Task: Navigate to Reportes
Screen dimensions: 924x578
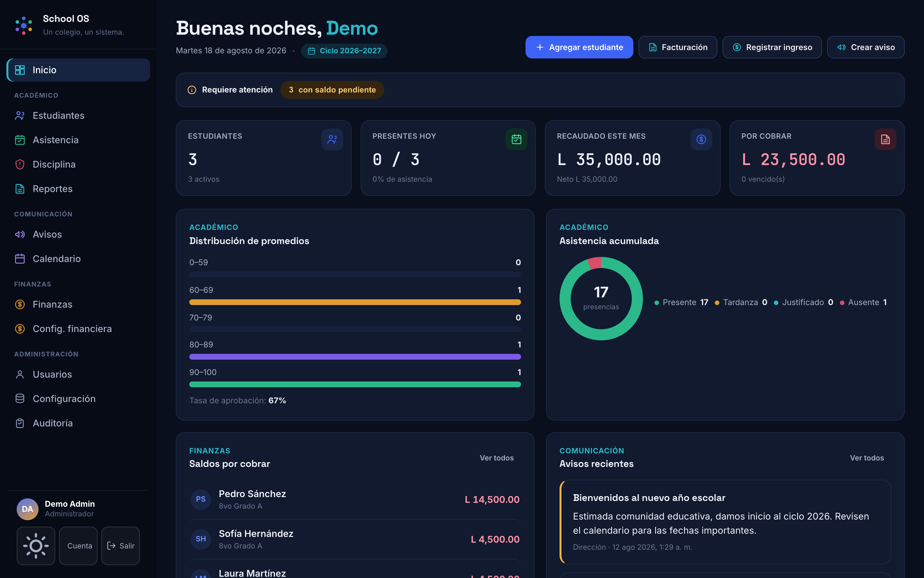Action: click(x=79, y=189)
